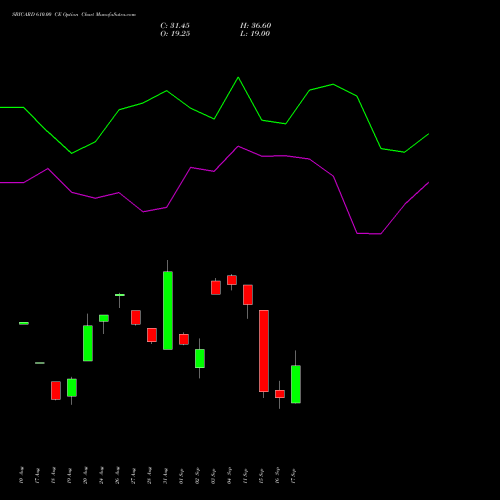The image size is (500, 500).
Task: Click the low value L: 19.00
Action: click(255, 34)
